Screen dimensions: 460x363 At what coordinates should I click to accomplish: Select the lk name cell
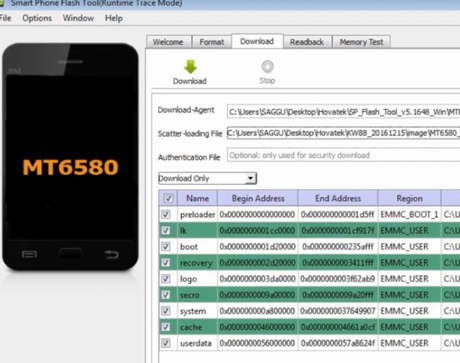click(198, 230)
